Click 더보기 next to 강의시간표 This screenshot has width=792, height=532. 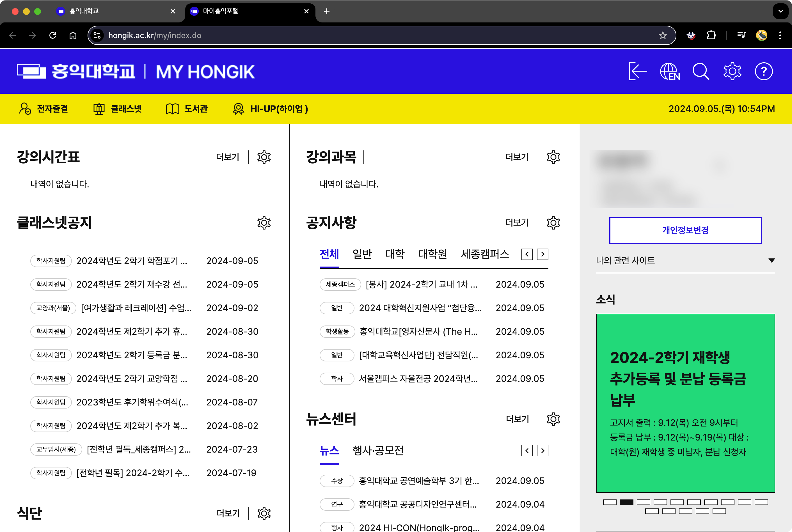228,157
